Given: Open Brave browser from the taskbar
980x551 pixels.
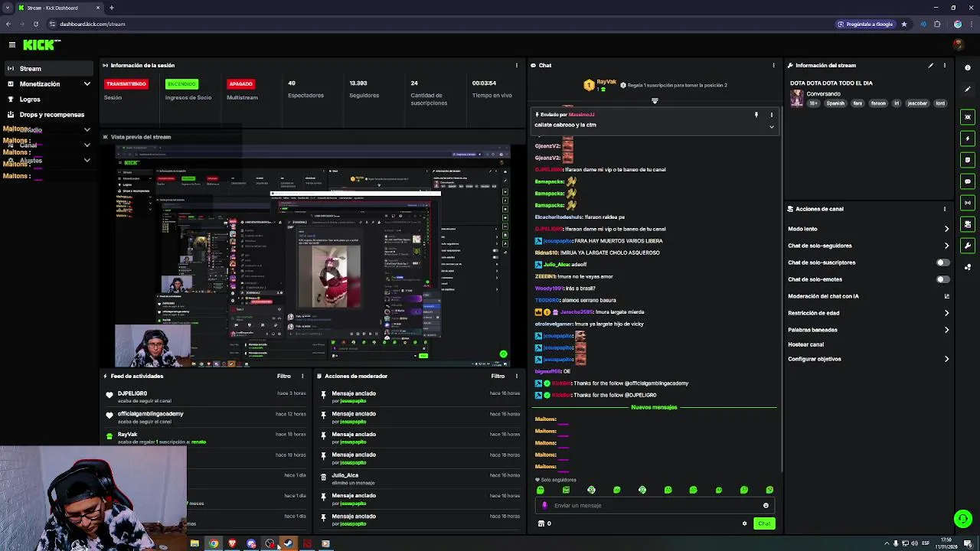Looking at the screenshot, I should click(232, 544).
